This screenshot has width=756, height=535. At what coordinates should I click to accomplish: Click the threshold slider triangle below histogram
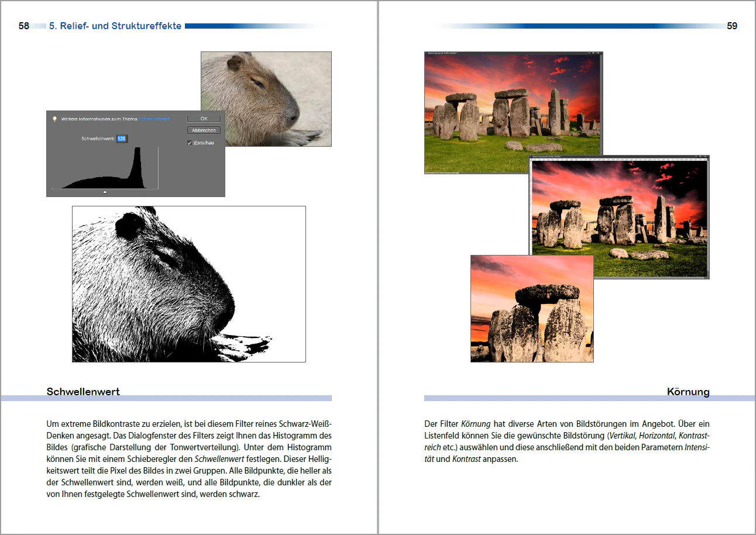click(x=105, y=191)
